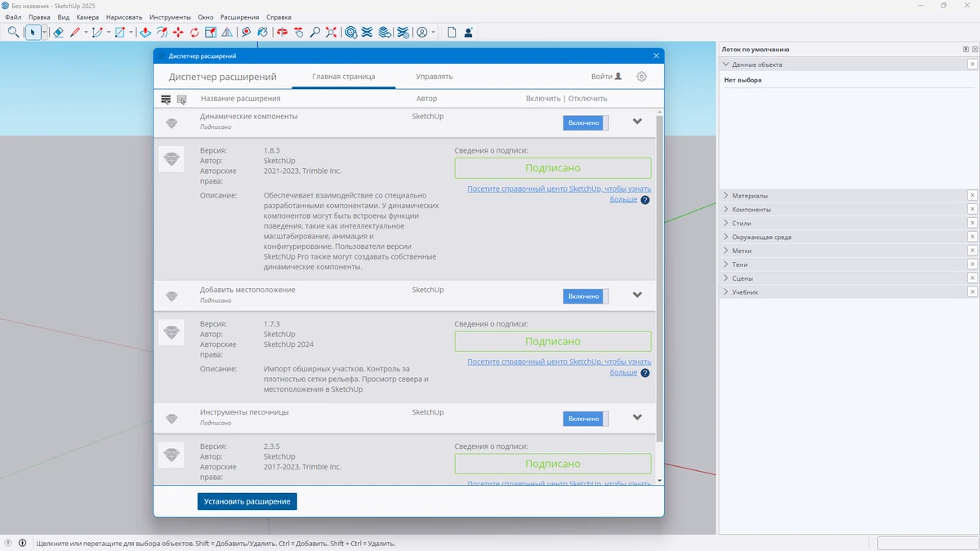The image size is (980, 551).
Task: Pick the Eraser tool
Action: coord(58,33)
